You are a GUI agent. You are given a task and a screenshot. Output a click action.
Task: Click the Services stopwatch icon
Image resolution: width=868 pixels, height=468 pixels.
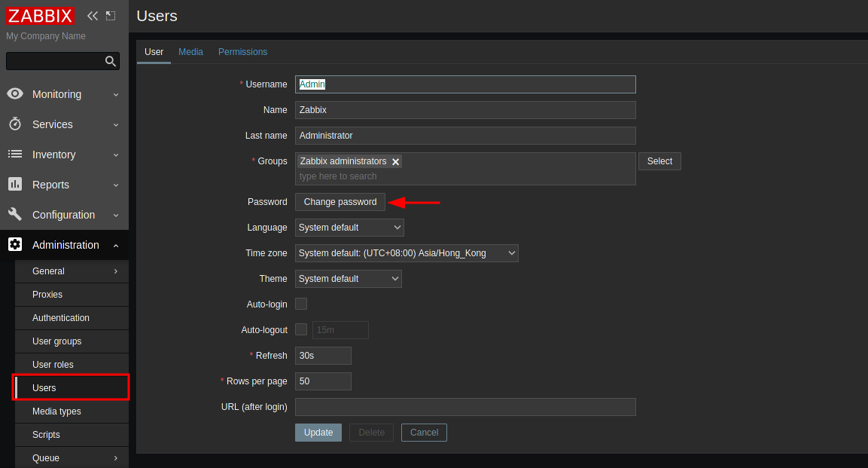click(x=15, y=124)
